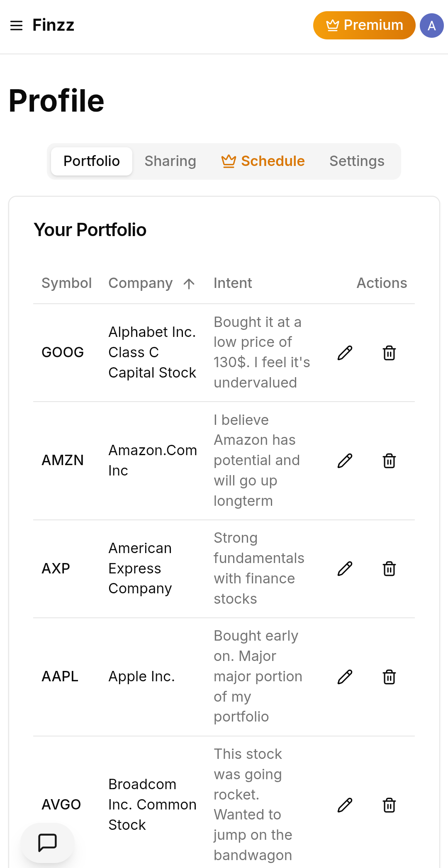Delete the AMZN portfolio entry
This screenshot has height=868, width=448.
(x=389, y=461)
